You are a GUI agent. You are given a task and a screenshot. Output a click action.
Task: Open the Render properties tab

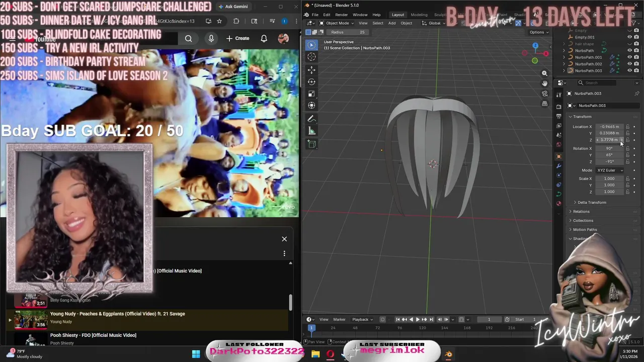(x=558, y=107)
